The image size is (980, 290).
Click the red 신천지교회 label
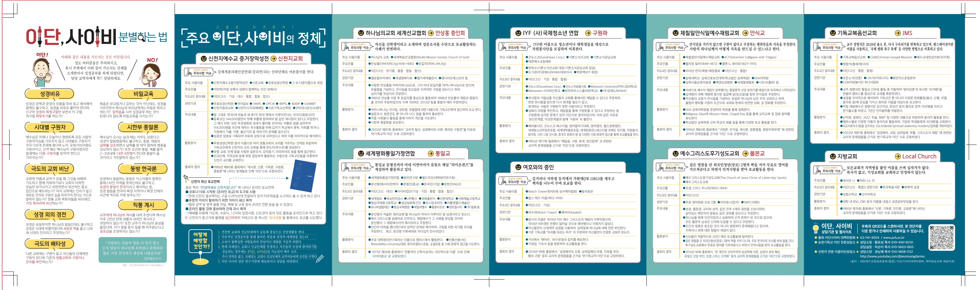[290, 59]
